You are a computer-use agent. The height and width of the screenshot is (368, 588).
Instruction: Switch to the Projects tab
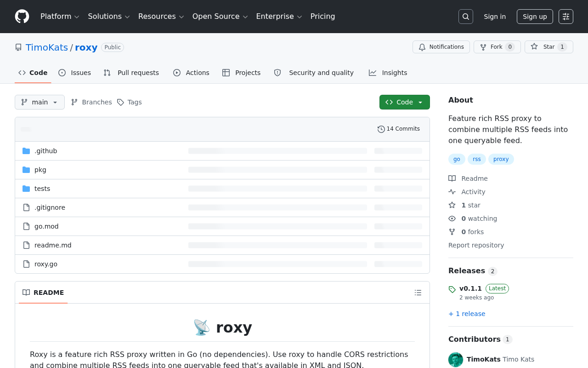pyautogui.click(x=242, y=73)
